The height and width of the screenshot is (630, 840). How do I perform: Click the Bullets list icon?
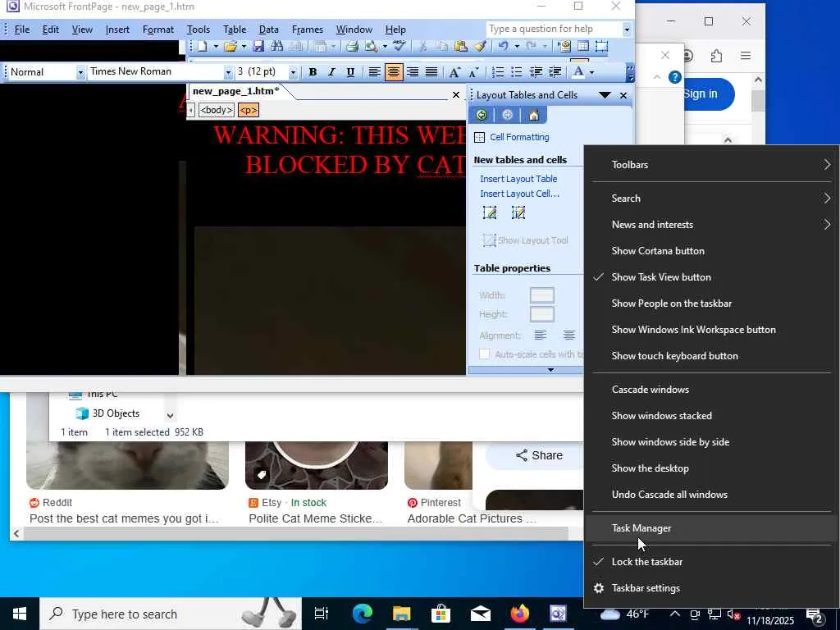tap(517, 72)
